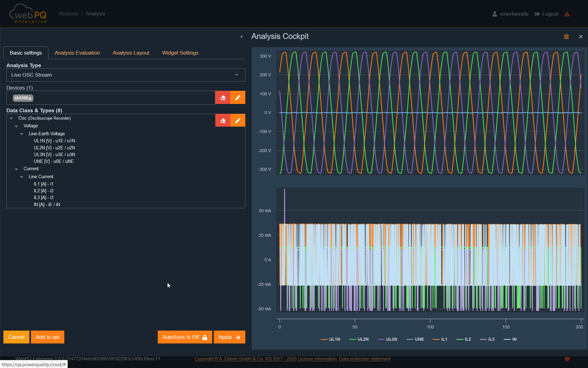Click the eraser icon next to Devices field
Screen dimensions: 588x368
[223, 98]
